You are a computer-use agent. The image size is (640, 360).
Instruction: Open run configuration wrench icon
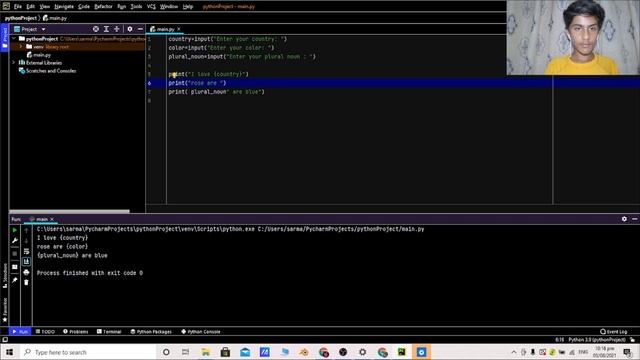(15, 241)
